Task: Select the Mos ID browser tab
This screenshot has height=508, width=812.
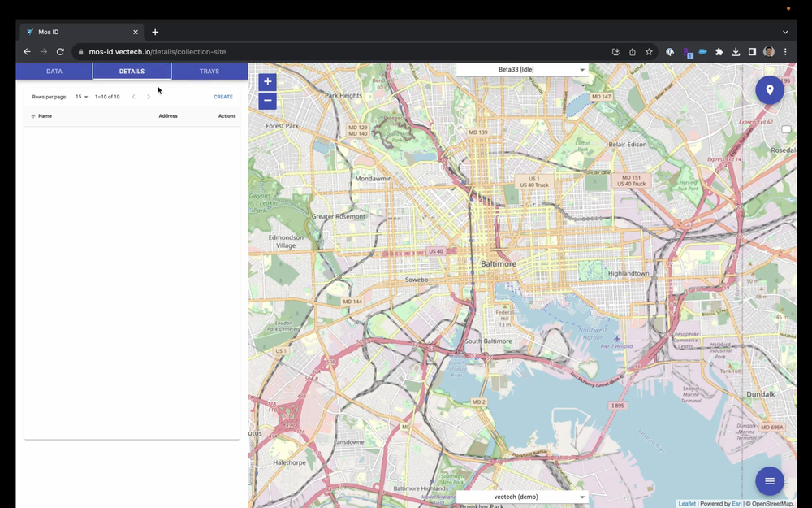Action: tap(81, 33)
